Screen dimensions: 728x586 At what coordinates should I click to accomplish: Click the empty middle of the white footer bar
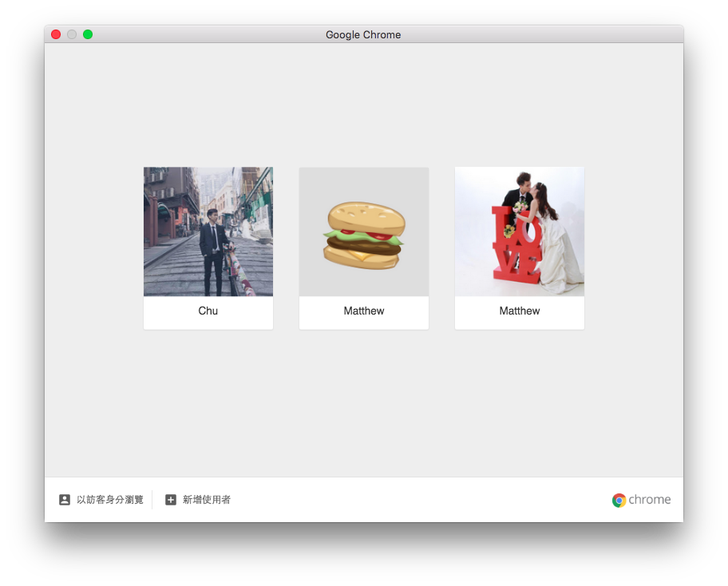coord(417,500)
